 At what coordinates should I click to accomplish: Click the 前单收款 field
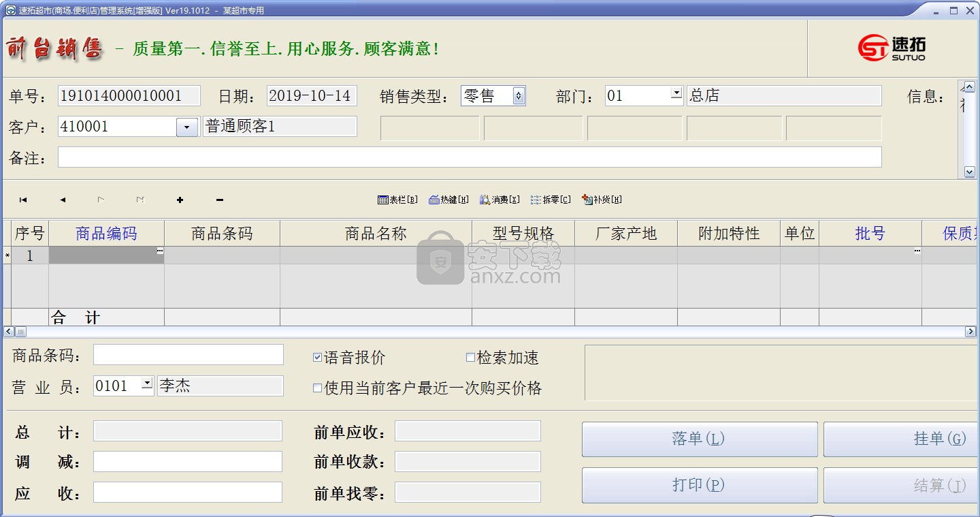coord(468,462)
